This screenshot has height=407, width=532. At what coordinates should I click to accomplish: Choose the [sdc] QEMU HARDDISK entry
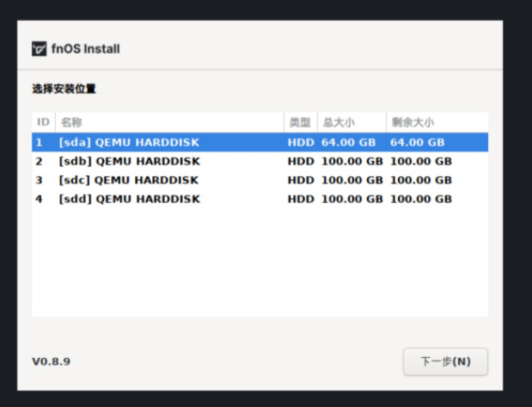[129, 180]
